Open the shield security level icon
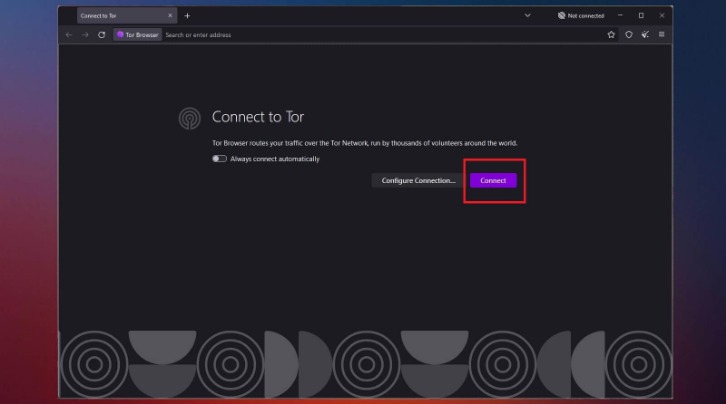Image resolution: width=726 pixels, height=404 pixels. coord(628,35)
